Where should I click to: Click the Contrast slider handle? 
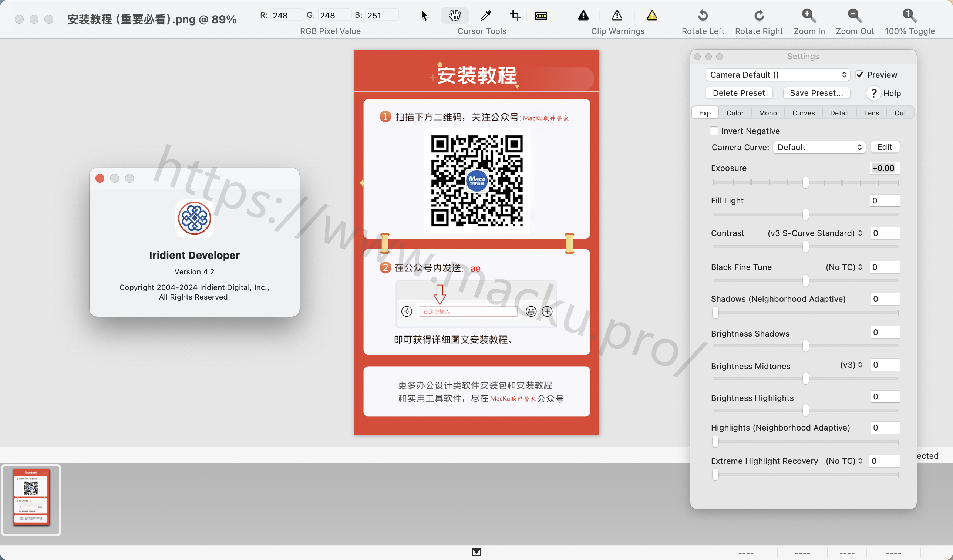[805, 247]
